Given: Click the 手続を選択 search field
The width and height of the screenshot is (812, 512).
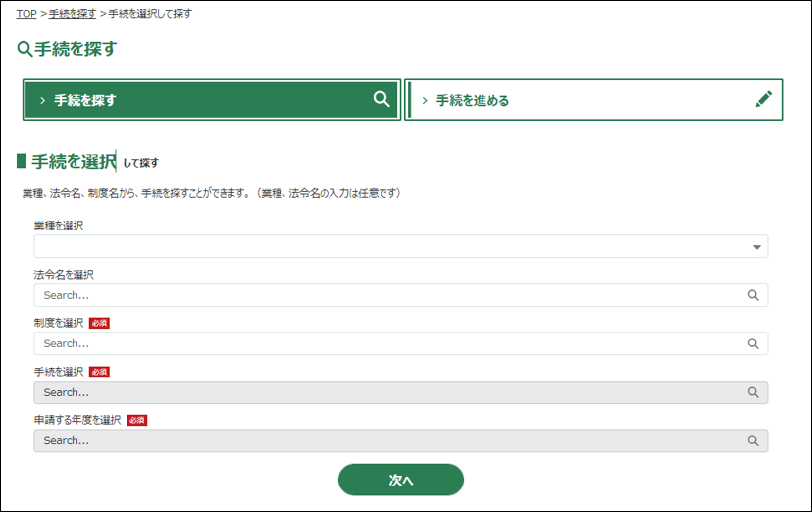Looking at the screenshot, I should (x=392, y=392).
